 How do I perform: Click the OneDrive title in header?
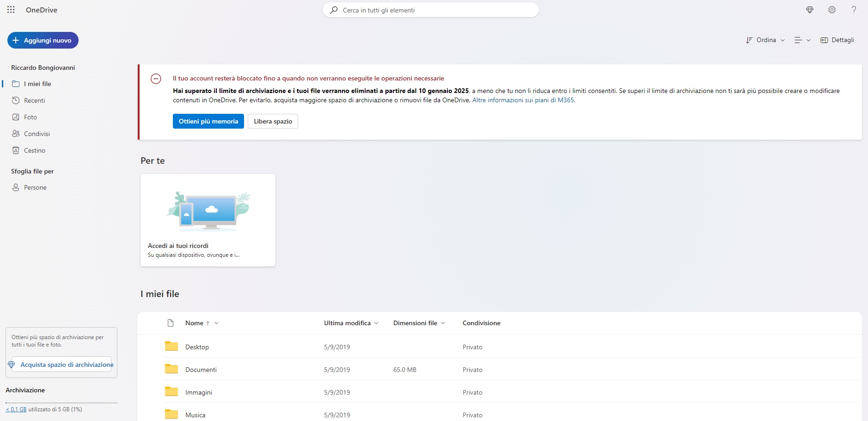[x=42, y=10]
